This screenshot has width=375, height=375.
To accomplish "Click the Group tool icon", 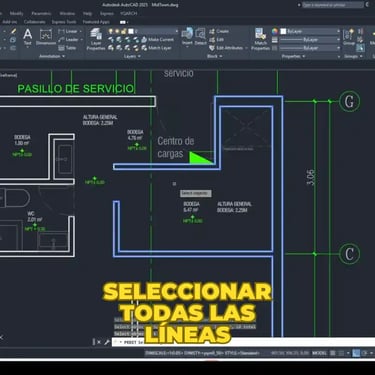I will click(x=349, y=37).
